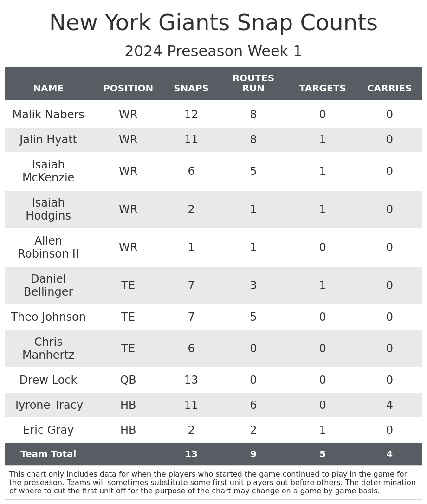Select the Theo Johnson name cell
Image resolution: width=427 pixels, height=504 pixels.
48,317
